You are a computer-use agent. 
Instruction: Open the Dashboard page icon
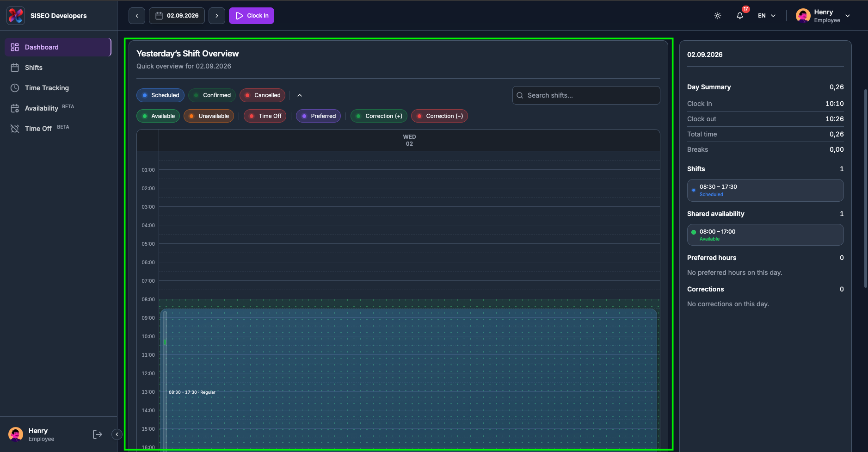(x=15, y=47)
